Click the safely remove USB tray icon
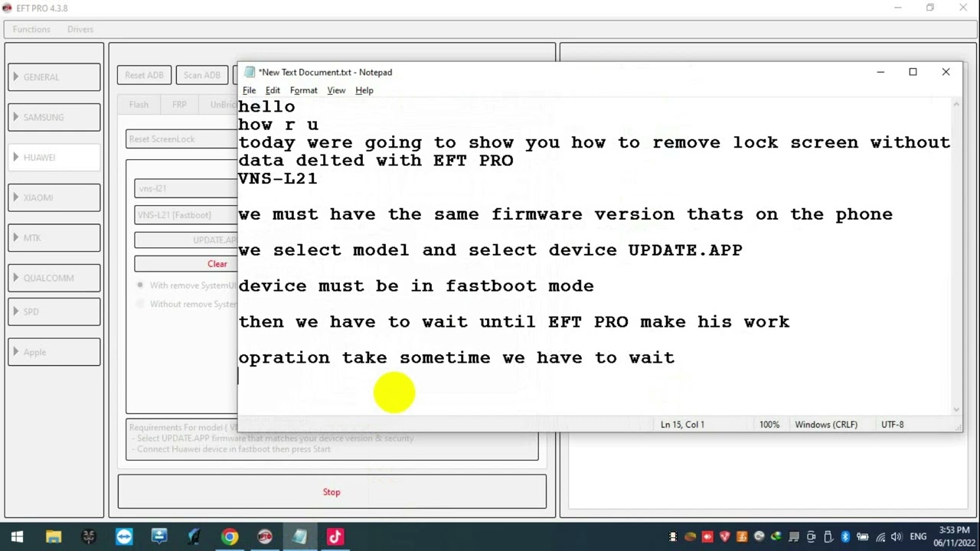 click(828, 536)
